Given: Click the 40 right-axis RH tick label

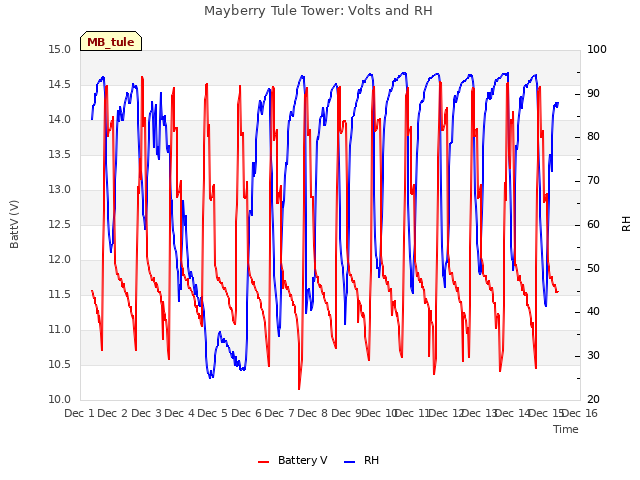Looking at the screenshot, I should click(593, 312).
